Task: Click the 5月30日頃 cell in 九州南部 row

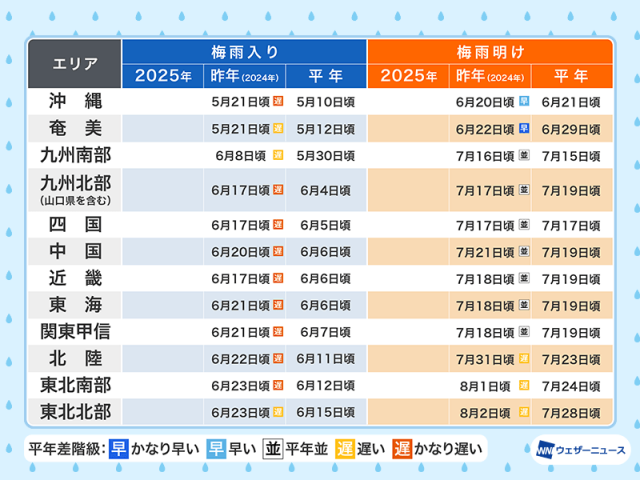Action: (326, 156)
